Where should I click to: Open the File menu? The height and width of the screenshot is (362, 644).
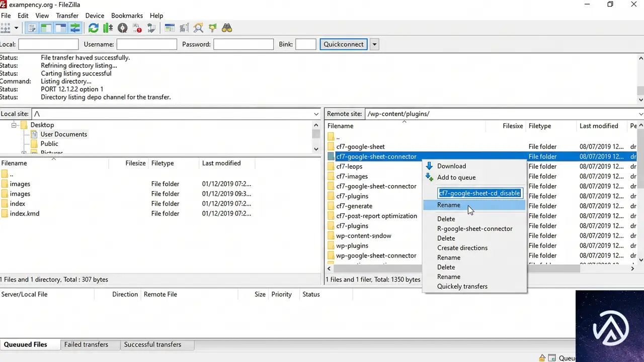click(6, 16)
